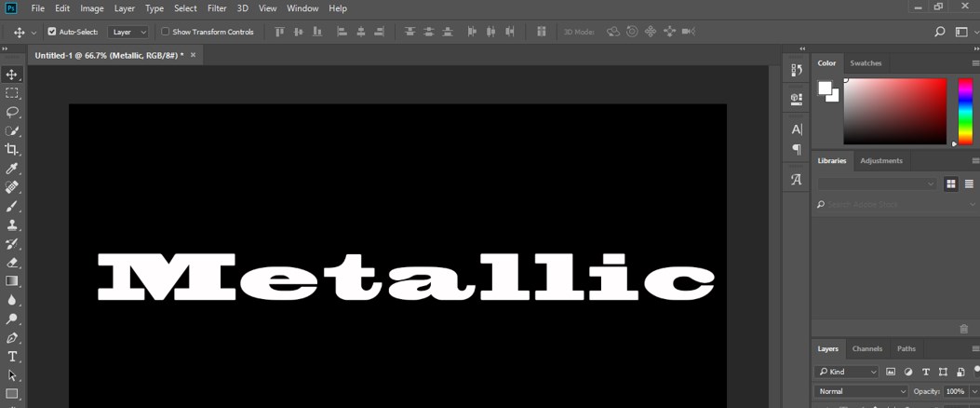
Task: Select the Horizontal Type tool
Action: pyautogui.click(x=12, y=357)
